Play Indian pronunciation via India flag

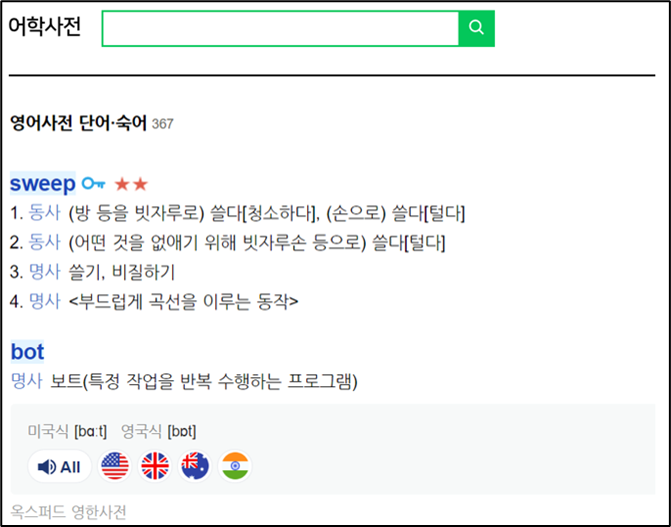(x=235, y=466)
